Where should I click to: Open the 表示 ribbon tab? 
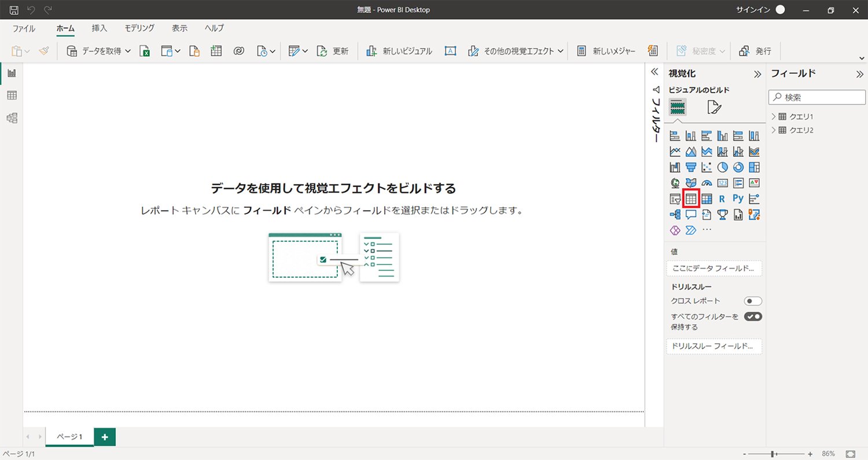coord(179,28)
